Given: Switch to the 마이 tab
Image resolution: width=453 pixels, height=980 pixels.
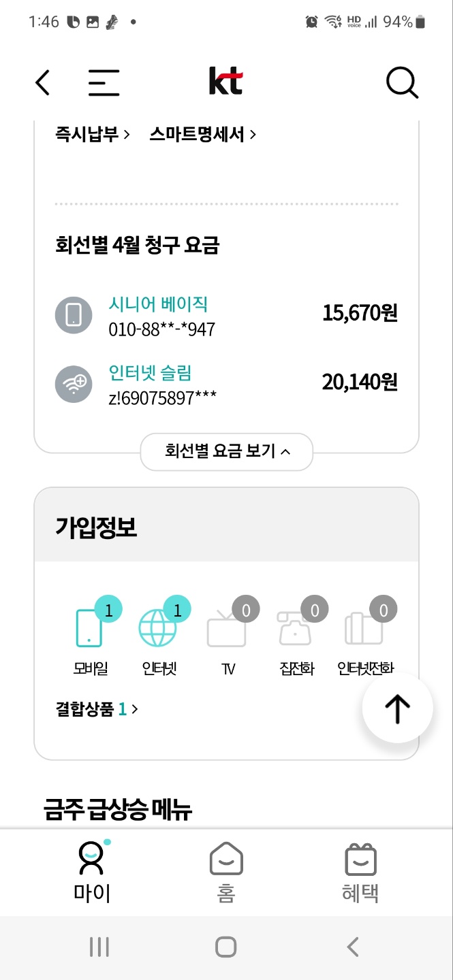Looking at the screenshot, I should click(x=91, y=871).
